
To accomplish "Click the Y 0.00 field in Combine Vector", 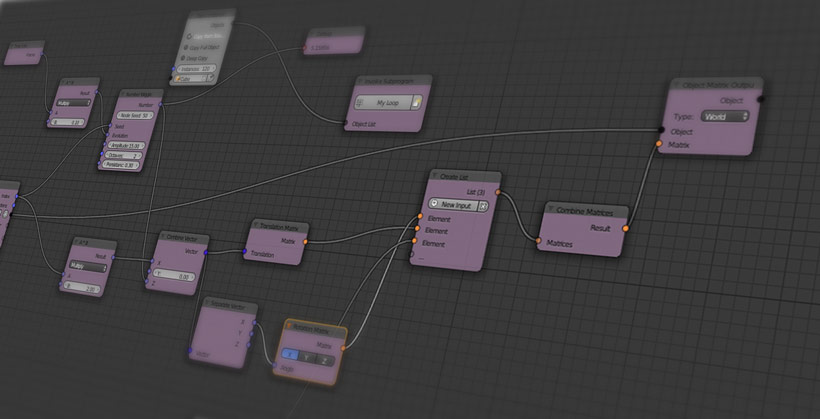I will [174, 276].
